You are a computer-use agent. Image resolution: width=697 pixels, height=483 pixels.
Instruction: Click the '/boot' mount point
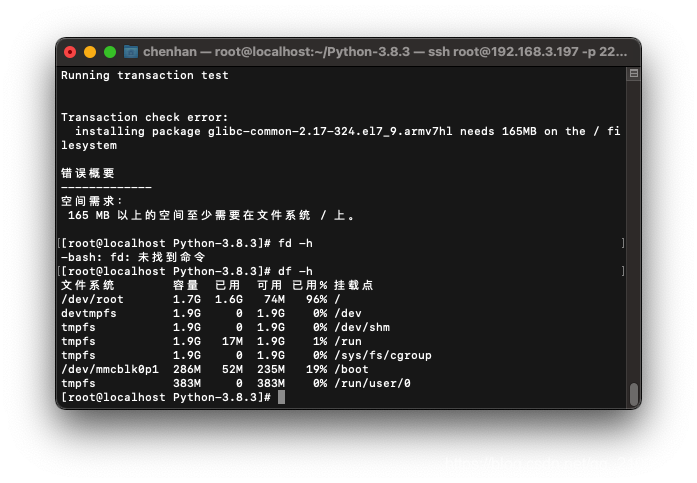point(351,369)
